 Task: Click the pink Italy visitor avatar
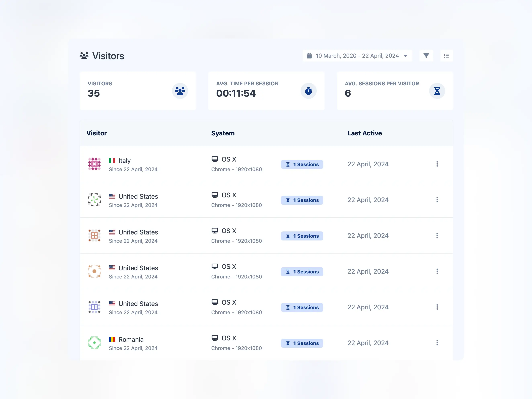pos(94,164)
